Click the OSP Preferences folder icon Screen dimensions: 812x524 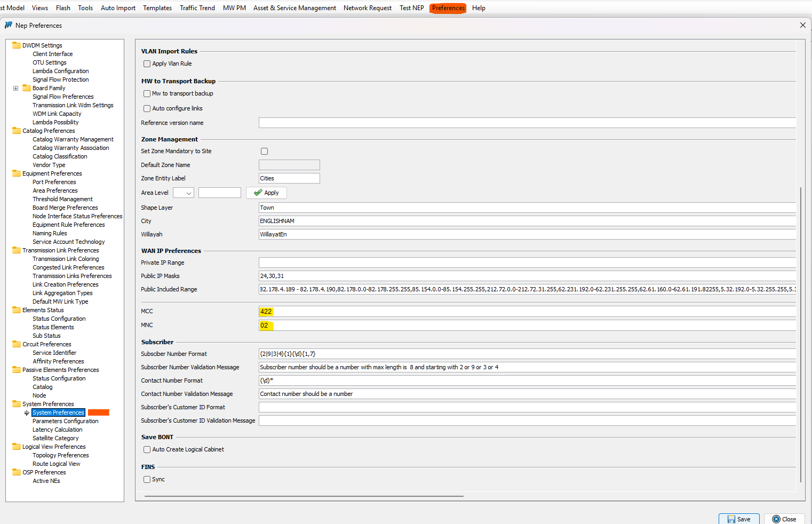point(17,472)
